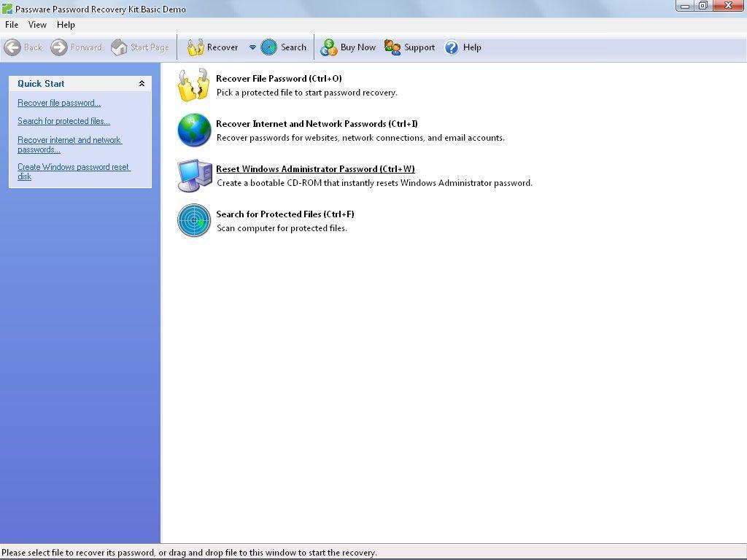Click the Search radar toolbar icon

click(268, 47)
